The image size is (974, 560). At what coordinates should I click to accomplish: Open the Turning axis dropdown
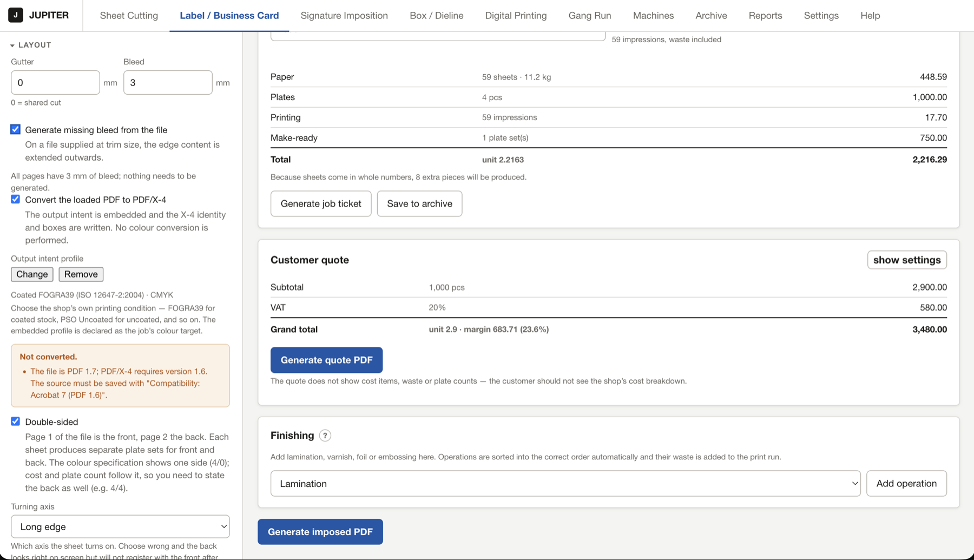click(x=120, y=526)
